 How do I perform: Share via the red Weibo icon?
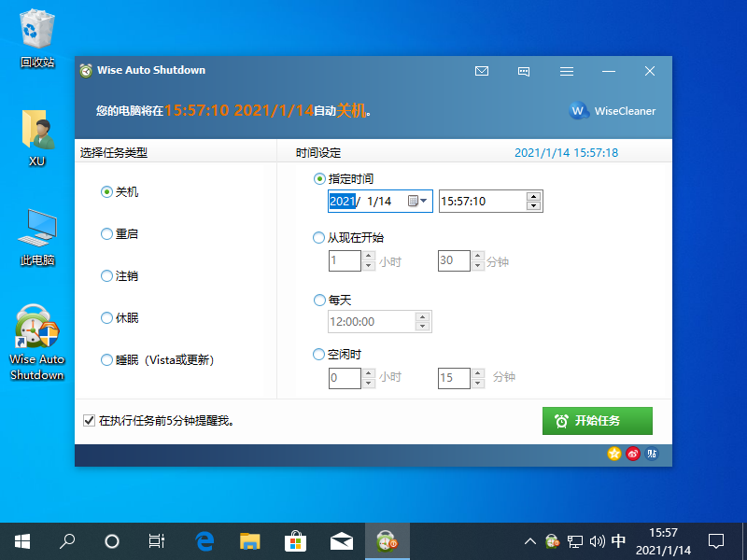tap(633, 454)
